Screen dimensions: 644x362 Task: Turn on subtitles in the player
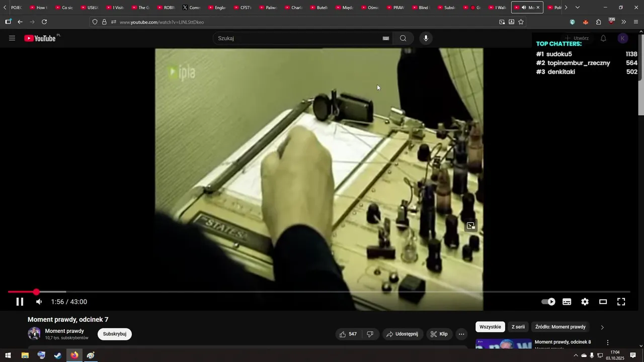[x=567, y=302]
